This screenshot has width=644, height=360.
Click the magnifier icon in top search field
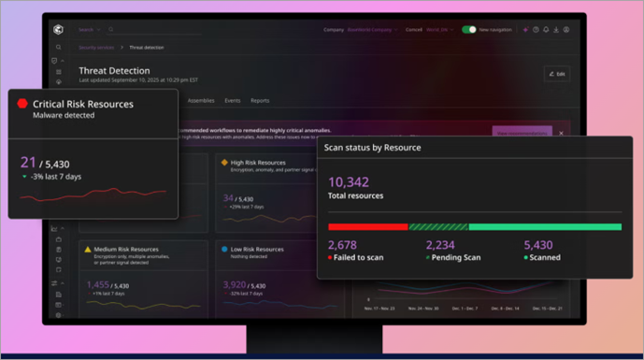tap(111, 29)
